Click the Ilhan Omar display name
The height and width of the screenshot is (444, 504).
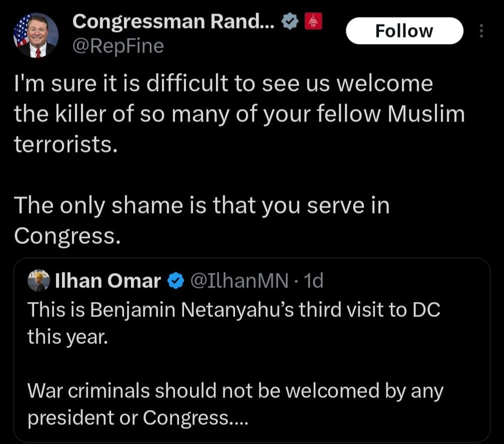pyautogui.click(x=108, y=281)
